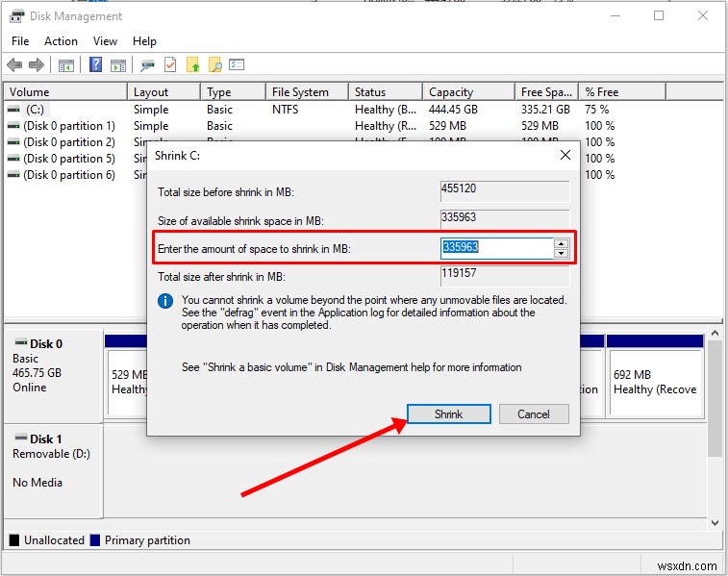Open the View menu
The height and width of the screenshot is (576, 728).
[x=105, y=41]
